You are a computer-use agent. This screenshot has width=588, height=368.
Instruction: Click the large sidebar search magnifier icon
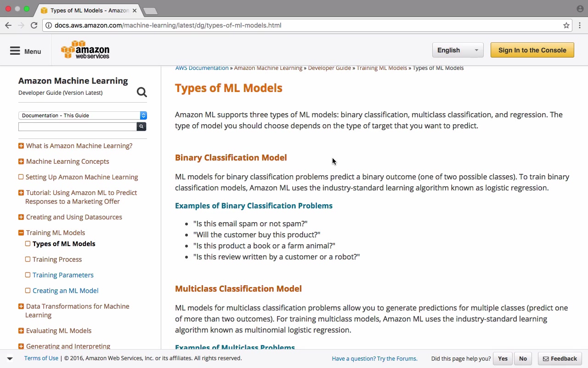point(142,92)
